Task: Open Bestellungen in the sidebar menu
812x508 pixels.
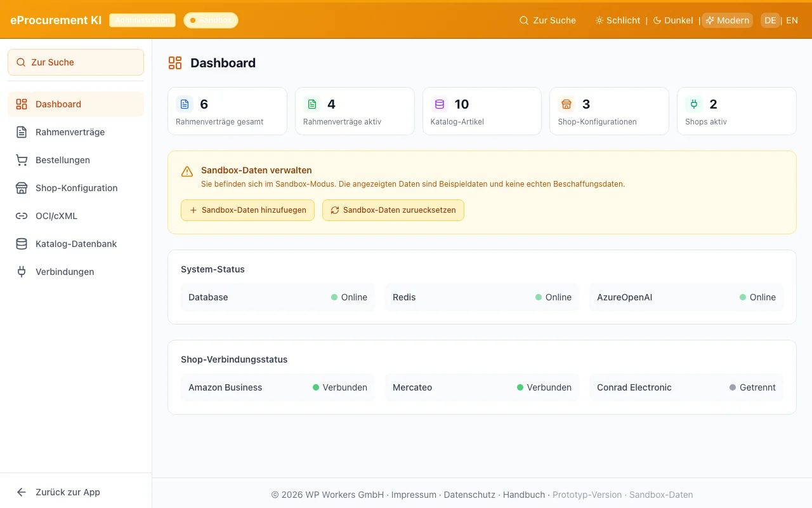Action: tap(63, 160)
